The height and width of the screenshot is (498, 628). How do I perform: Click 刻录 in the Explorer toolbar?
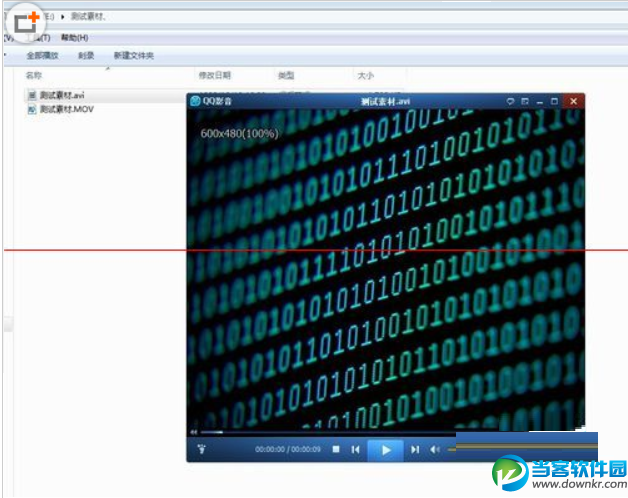[x=86, y=56]
